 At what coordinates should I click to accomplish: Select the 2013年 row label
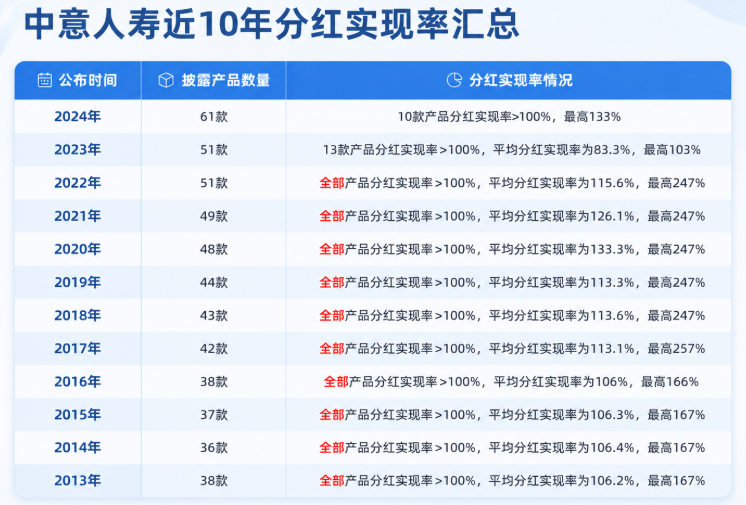coord(78,481)
